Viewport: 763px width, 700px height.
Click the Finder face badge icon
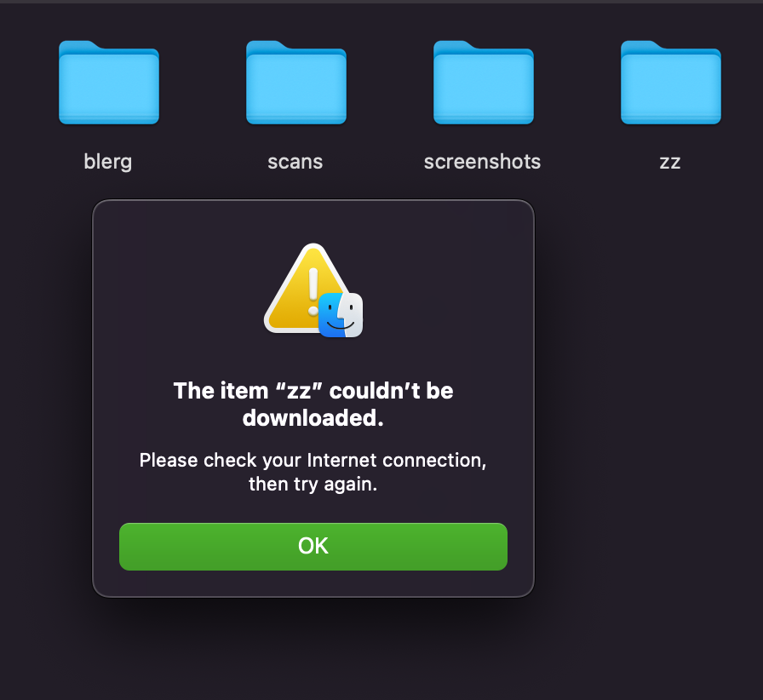[x=341, y=315]
